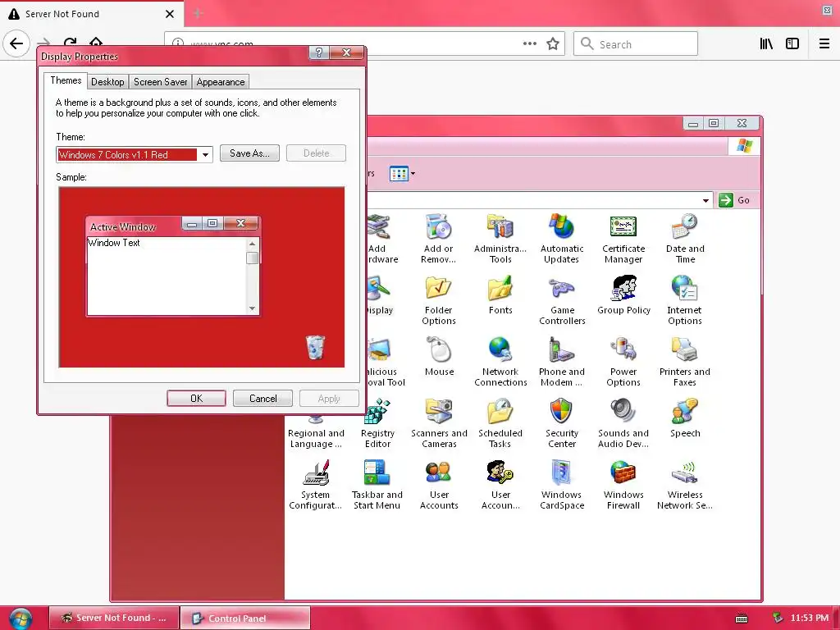Open Security Center icon

pyautogui.click(x=561, y=423)
